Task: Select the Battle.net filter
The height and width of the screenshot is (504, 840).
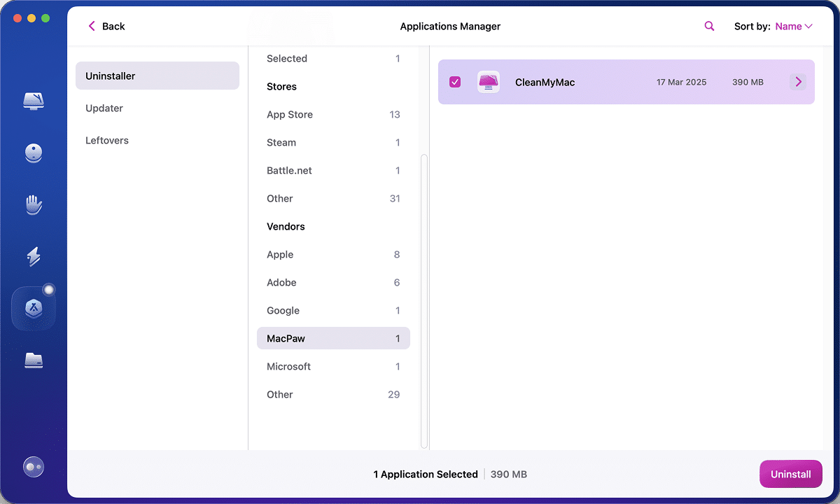Action: click(x=333, y=171)
